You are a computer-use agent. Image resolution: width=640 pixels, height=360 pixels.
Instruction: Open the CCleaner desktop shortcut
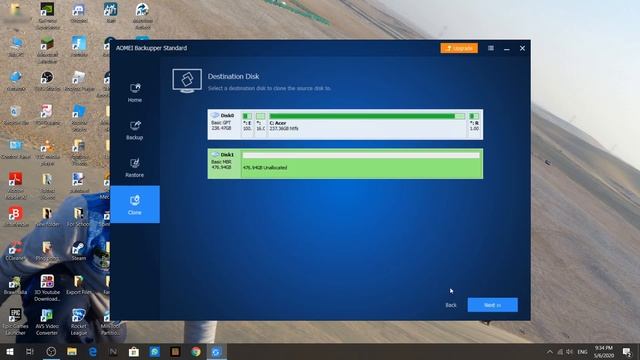coord(16,250)
